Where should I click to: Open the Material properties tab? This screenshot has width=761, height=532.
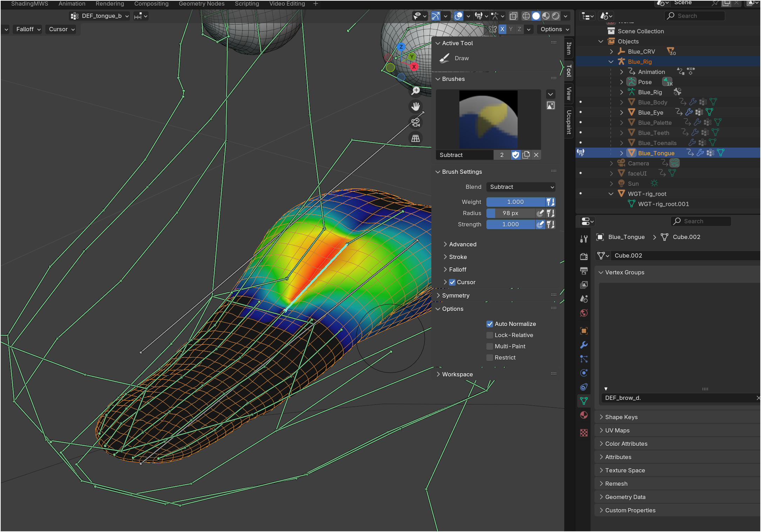(584, 415)
